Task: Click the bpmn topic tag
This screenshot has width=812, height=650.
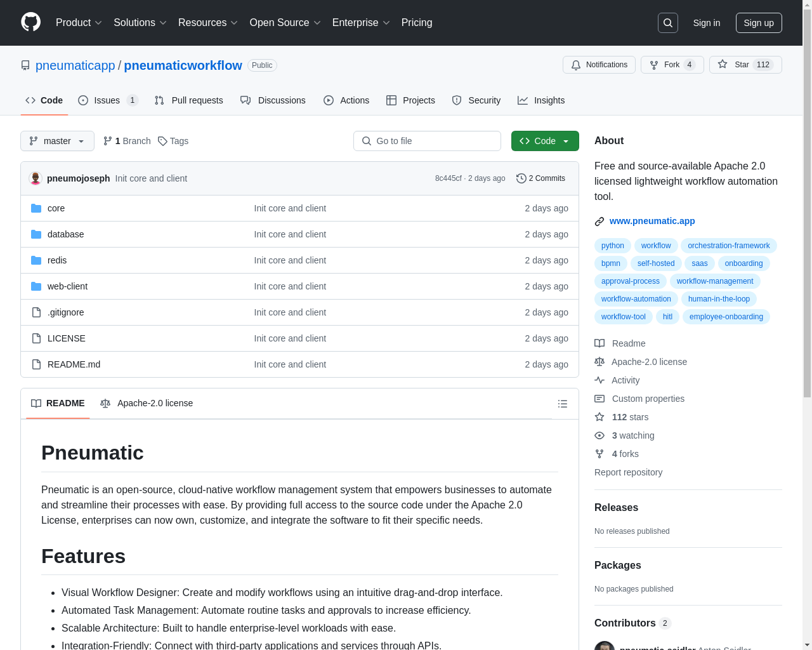Action: click(x=611, y=263)
